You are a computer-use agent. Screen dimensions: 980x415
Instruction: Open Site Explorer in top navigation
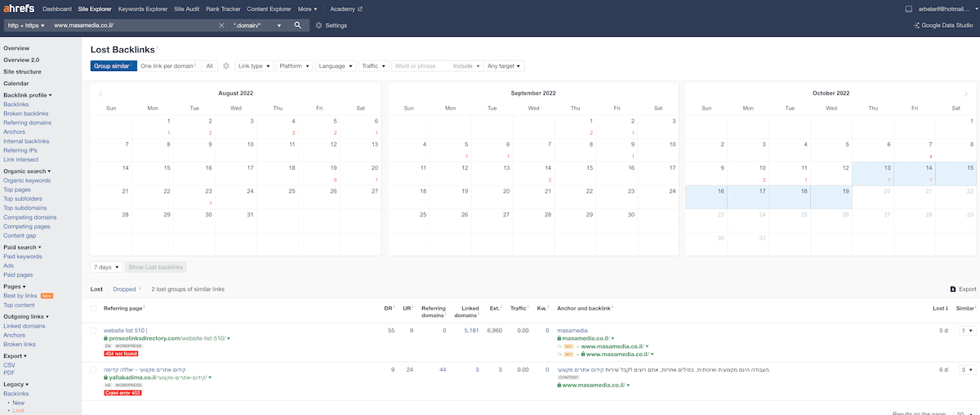tap(96, 9)
